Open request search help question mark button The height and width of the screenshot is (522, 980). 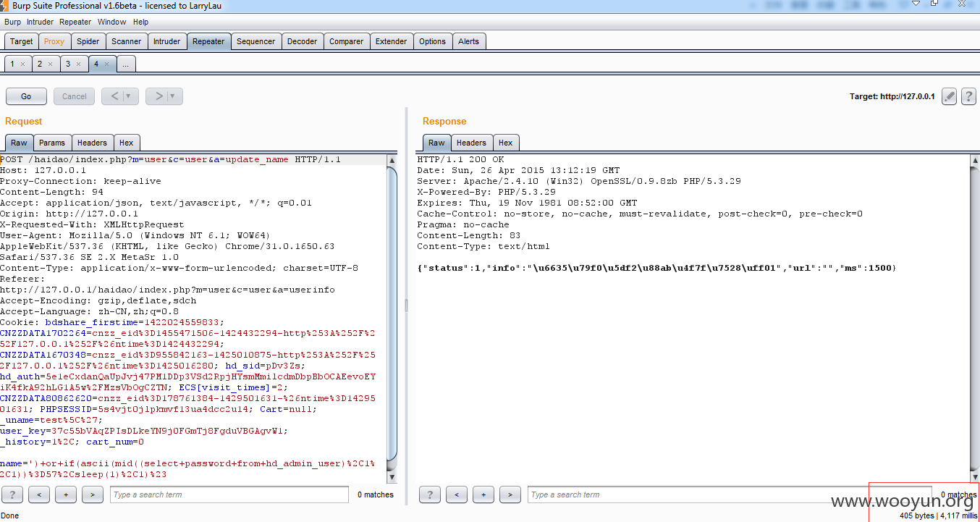click(x=12, y=495)
